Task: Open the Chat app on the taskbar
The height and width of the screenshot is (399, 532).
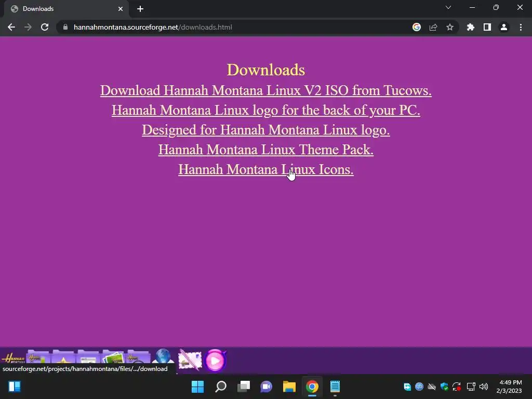Action: pos(267,387)
